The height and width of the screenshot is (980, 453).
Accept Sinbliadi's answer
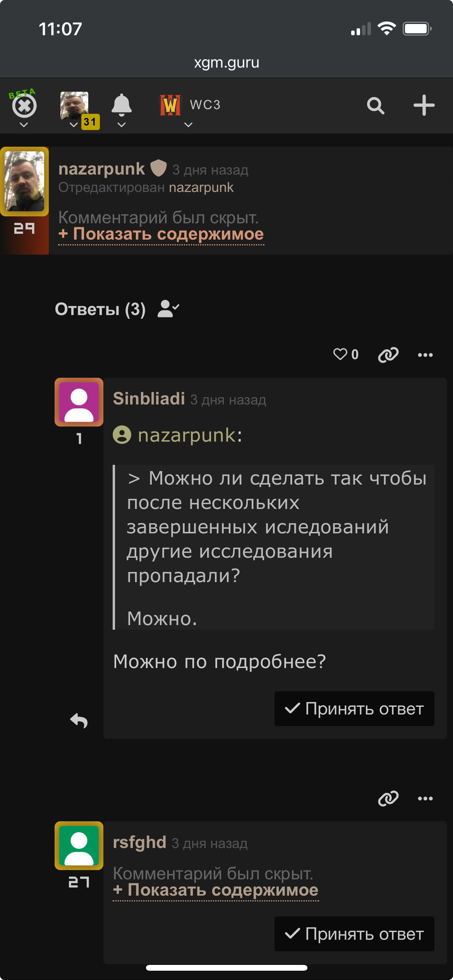tap(354, 709)
